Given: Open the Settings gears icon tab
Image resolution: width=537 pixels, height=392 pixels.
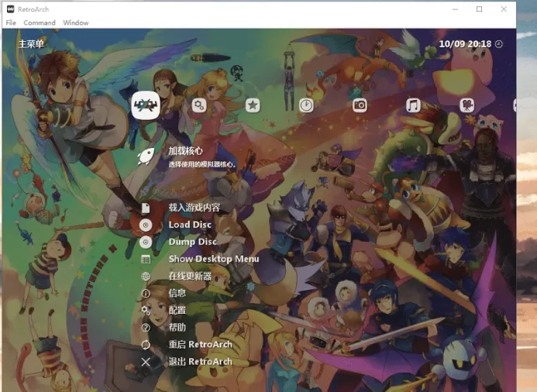Looking at the screenshot, I should click(199, 105).
